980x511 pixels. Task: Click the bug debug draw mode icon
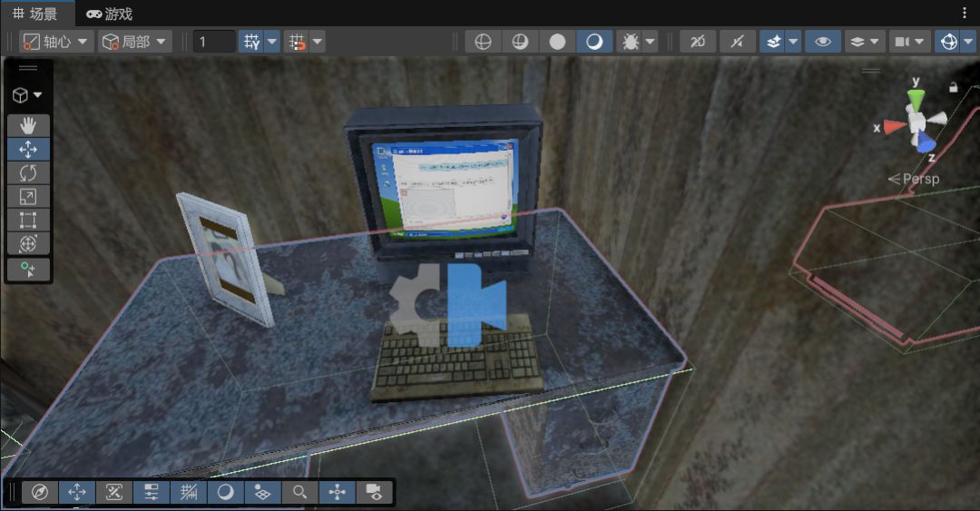630,42
